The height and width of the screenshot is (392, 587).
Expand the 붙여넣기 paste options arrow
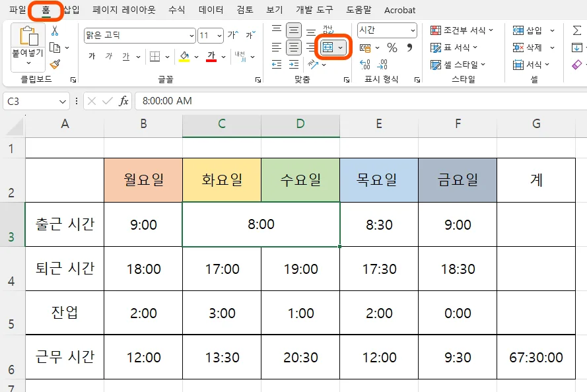click(28, 63)
